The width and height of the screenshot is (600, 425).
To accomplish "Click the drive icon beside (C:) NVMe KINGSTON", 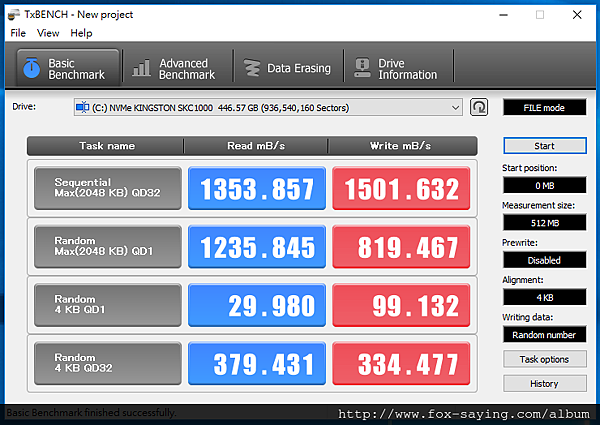I will pyautogui.click(x=82, y=107).
